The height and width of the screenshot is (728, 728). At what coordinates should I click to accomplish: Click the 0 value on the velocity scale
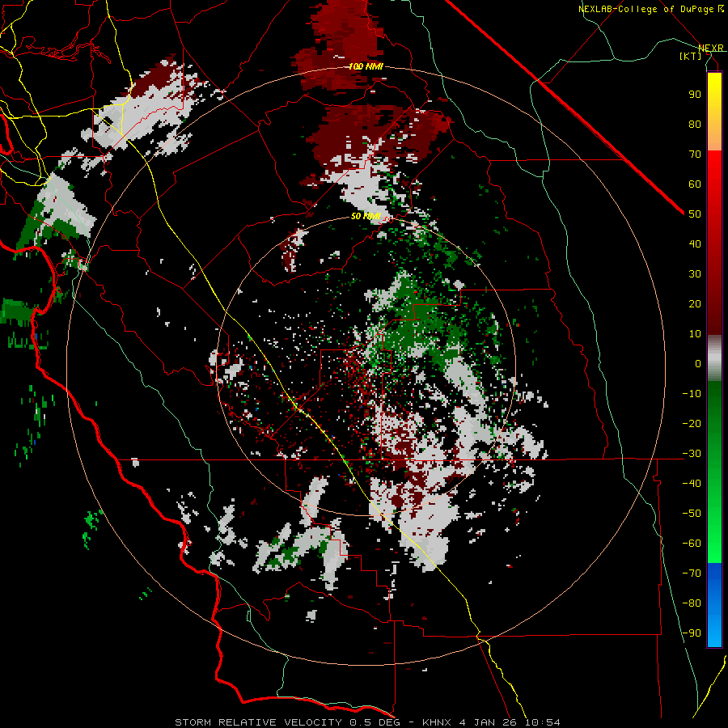(698, 363)
